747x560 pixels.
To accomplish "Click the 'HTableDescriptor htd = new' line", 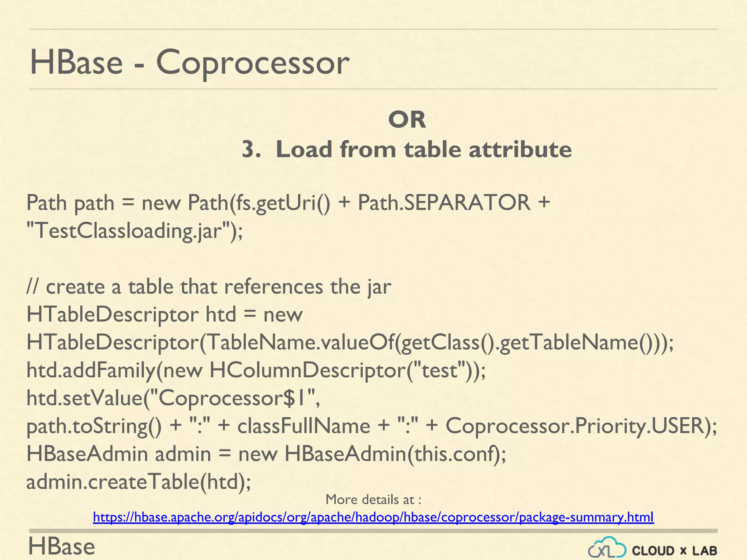I will pos(165,315).
